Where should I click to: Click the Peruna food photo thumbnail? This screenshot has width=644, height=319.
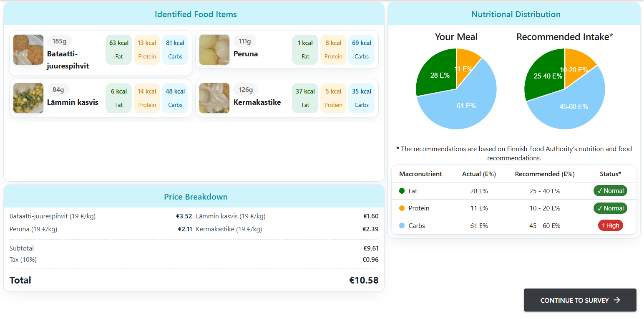(214, 50)
